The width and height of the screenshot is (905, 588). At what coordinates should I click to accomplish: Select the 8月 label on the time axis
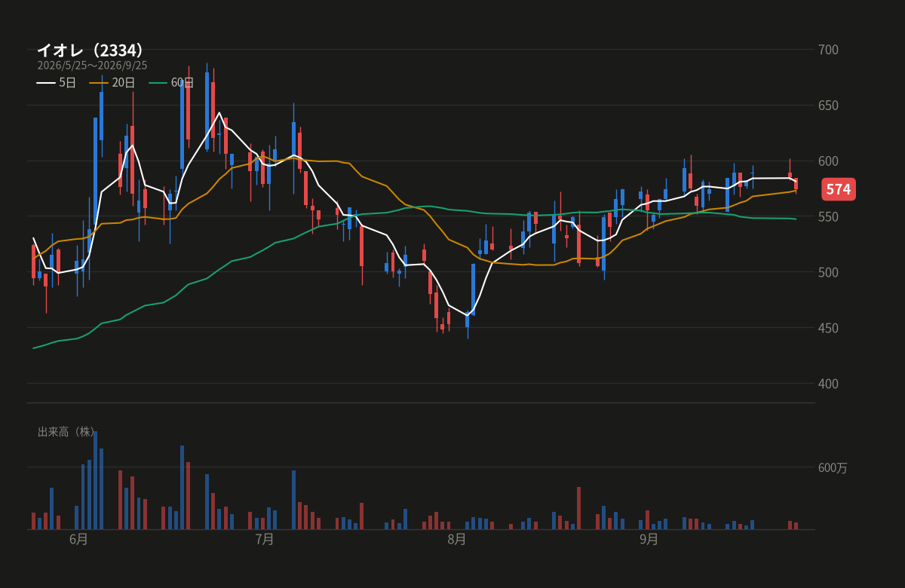457,540
